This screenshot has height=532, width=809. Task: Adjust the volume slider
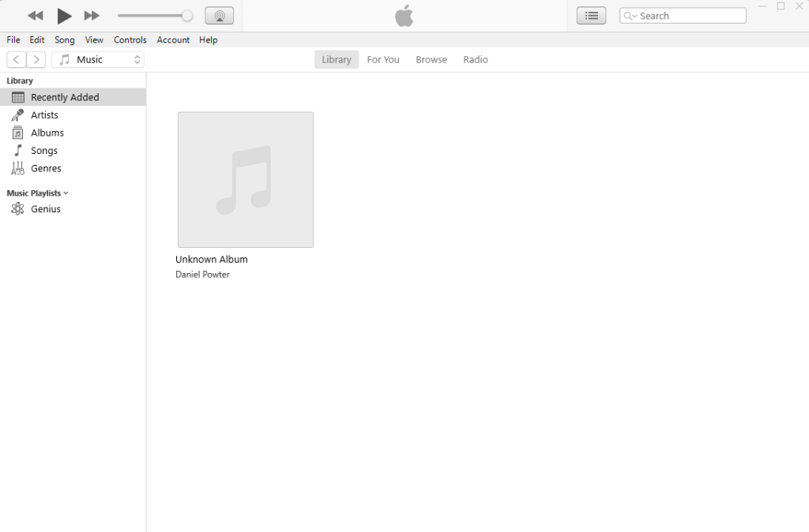click(155, 15)
